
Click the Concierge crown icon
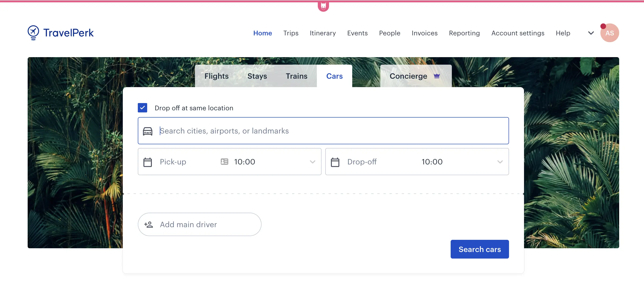point(437,76)
